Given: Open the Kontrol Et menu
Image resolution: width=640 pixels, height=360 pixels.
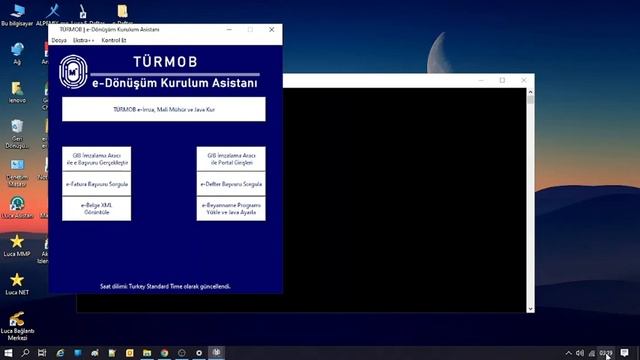Looking at the screenshot, I should click(114, 40).
